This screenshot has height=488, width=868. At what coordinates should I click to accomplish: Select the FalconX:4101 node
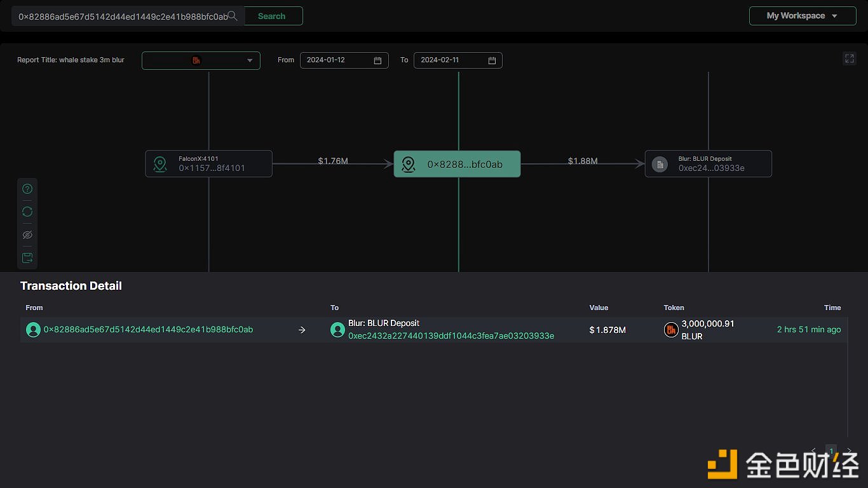point(209,164)
